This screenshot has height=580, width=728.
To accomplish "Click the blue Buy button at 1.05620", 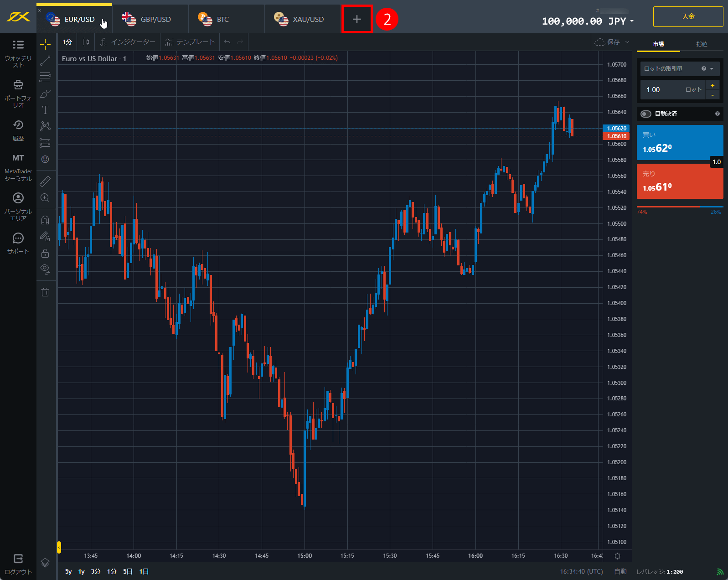I will pyautogui.click(x=679, y=142).
